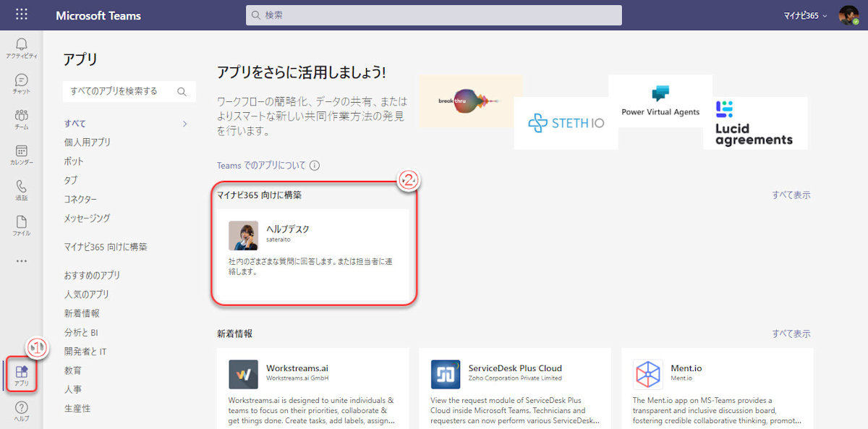This screenshot has height=429, width=868.
Task: Select マイナビ365 向けに構築 in the sidebar list
Action: pyautogui.click(x=106, y=247)
